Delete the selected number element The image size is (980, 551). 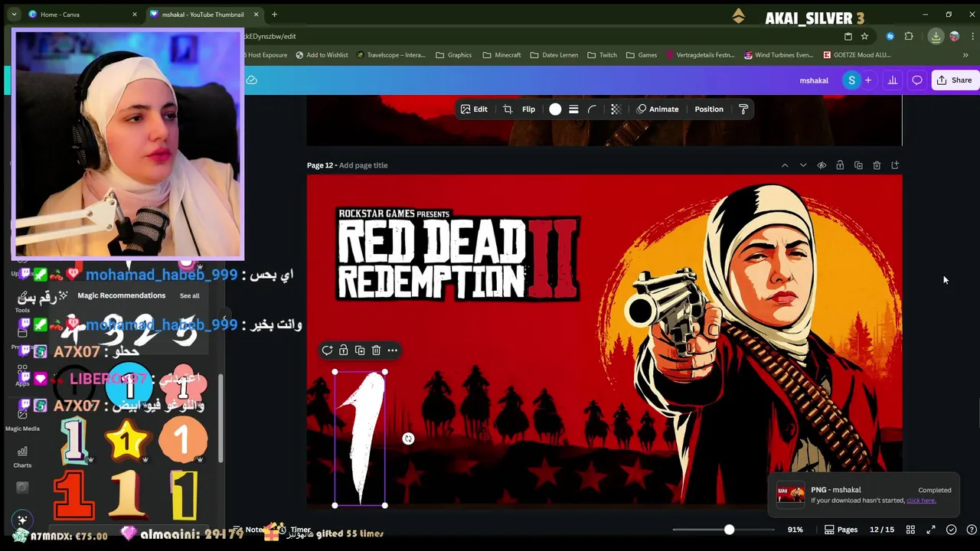tap(376, 350)
